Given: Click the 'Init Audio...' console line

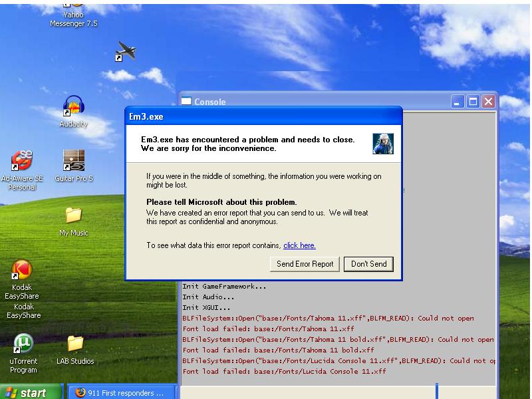Looking at the screenshot, I should click(208, 297).
